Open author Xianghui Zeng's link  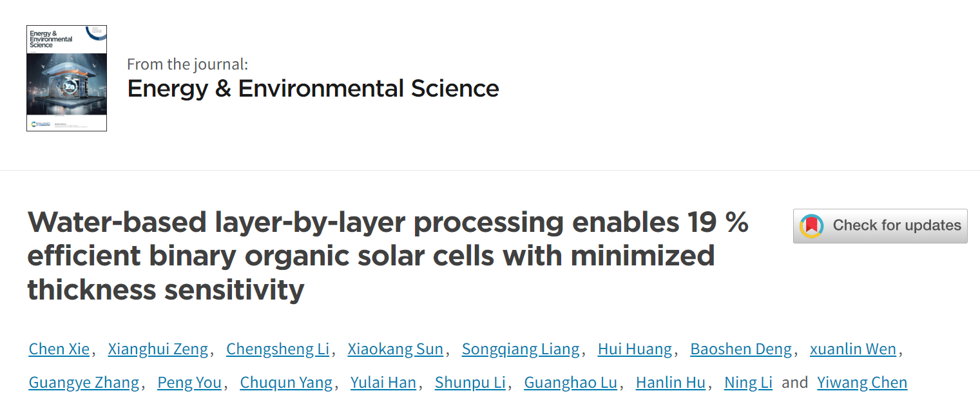click(x=159, y=349)
